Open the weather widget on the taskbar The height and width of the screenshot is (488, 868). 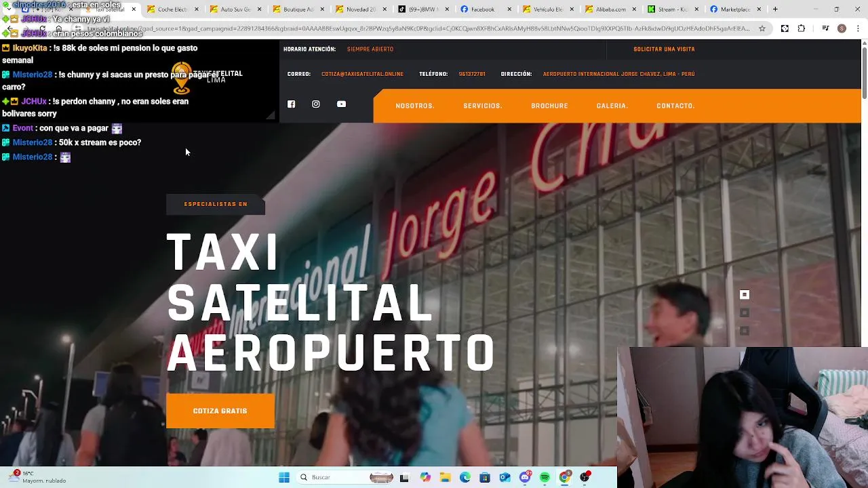pyautogui.click(x=37, y=477)
